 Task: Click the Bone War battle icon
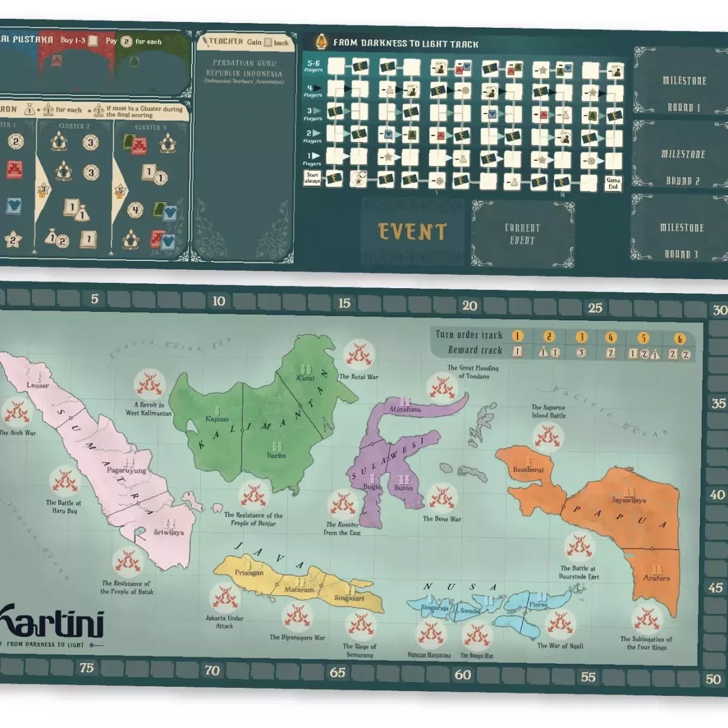pos(442,497)
